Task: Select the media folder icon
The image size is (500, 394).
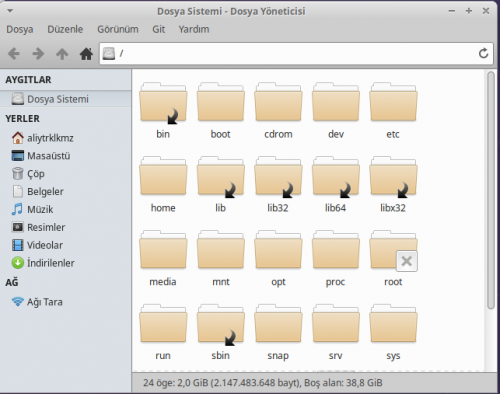Action: [163, 249]
